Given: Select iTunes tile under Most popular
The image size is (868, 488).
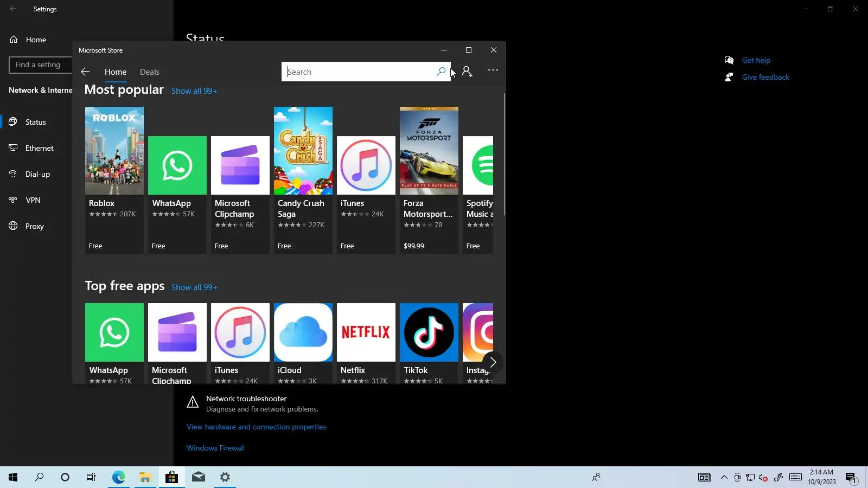Looking at the screenshot, I should [366, 195].
